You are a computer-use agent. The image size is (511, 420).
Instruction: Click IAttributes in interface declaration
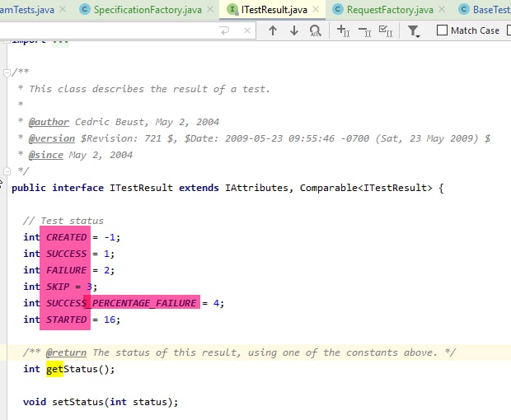pos(256,188)
